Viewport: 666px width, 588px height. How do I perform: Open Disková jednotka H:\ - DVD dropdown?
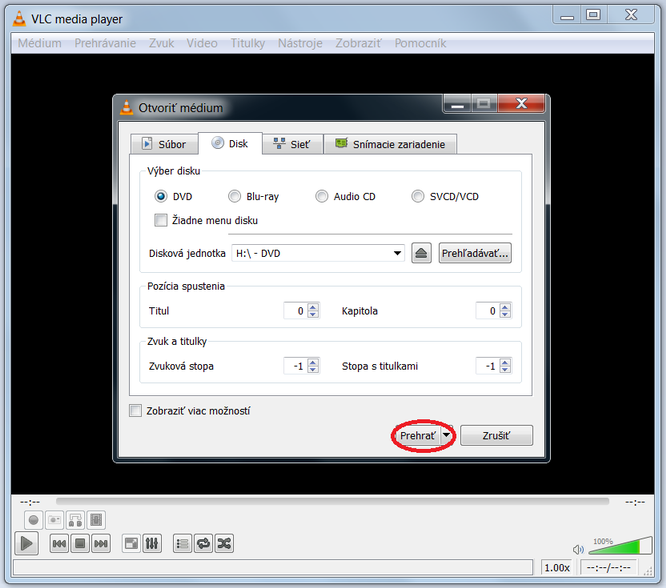coord(318,253)
